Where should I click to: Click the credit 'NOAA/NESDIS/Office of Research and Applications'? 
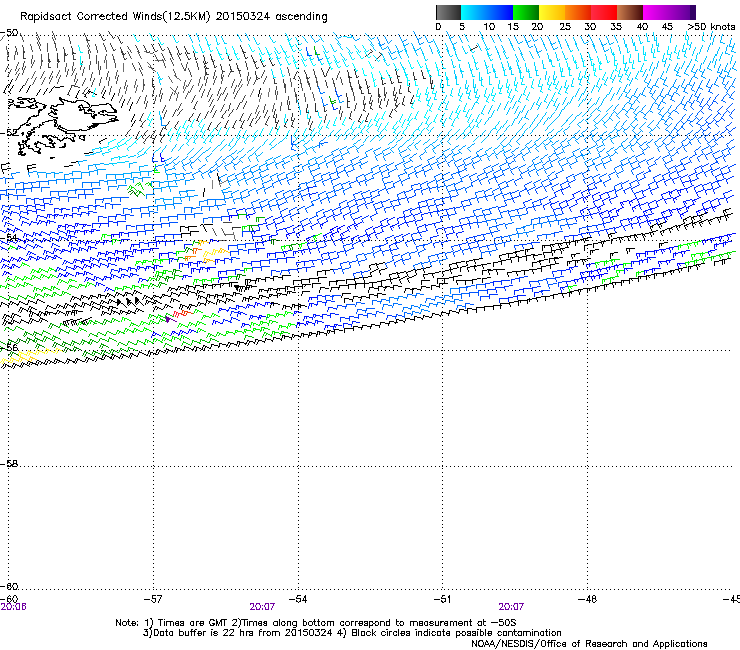pos(589,644)
